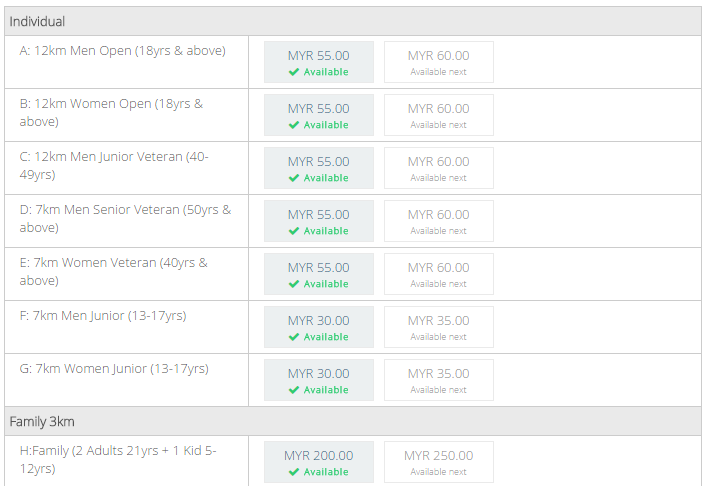Choose MYR 55.00 for 12km Women Open
Viewport: 707px width, 486px height.
tap(318, 115)
